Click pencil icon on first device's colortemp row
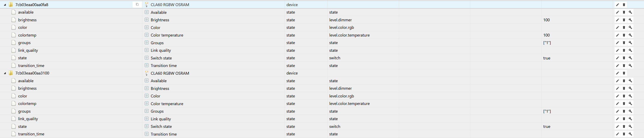 [x=617, y=35]
